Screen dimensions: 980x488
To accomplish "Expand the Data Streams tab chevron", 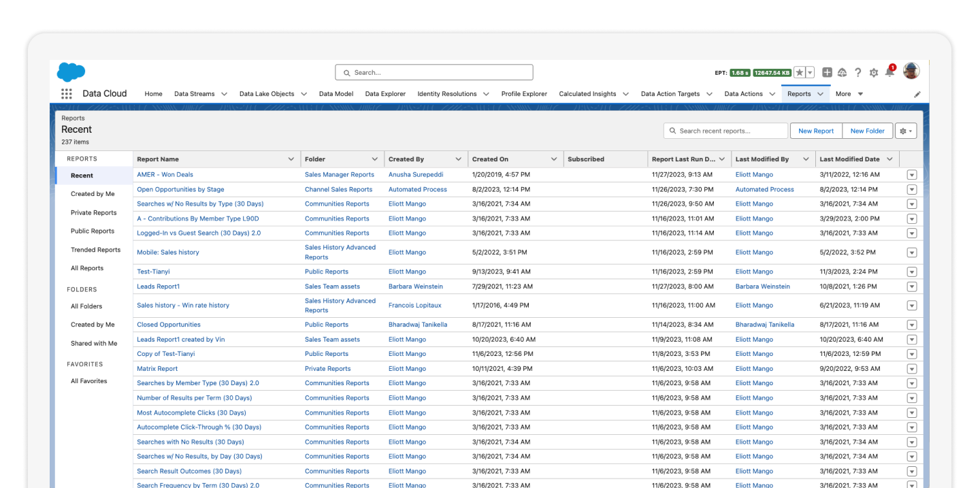I will (224, 95).
